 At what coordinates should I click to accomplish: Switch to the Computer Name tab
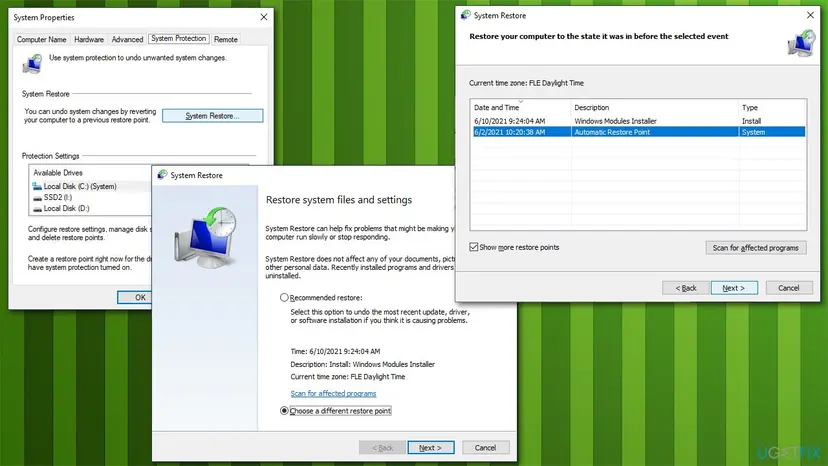(x=41, y=39)
